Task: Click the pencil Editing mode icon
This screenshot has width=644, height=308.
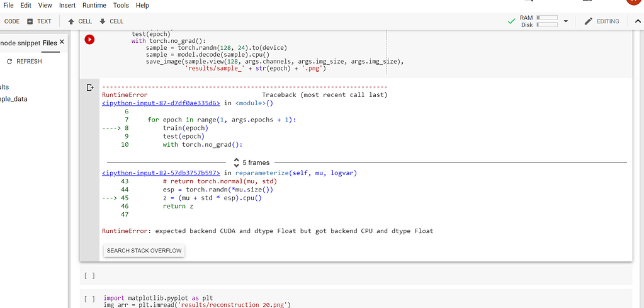Action: [x=589, y=21]
